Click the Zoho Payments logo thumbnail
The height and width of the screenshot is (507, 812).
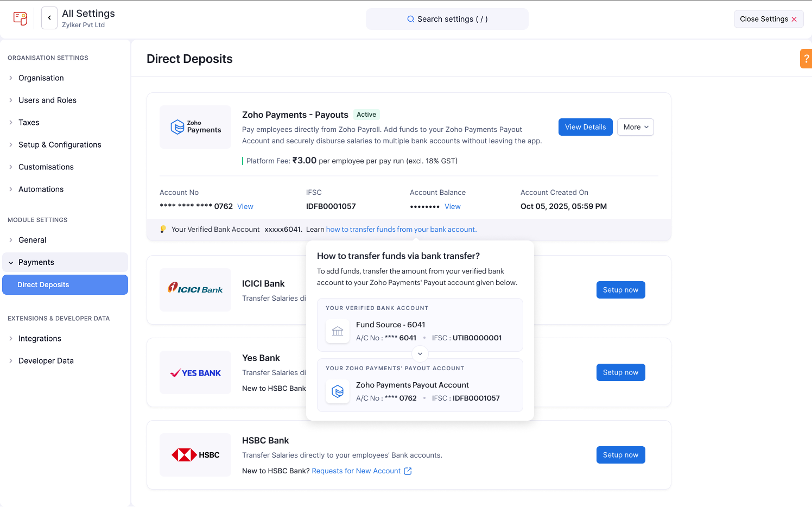pyautogui.click(x=195, y=126)
